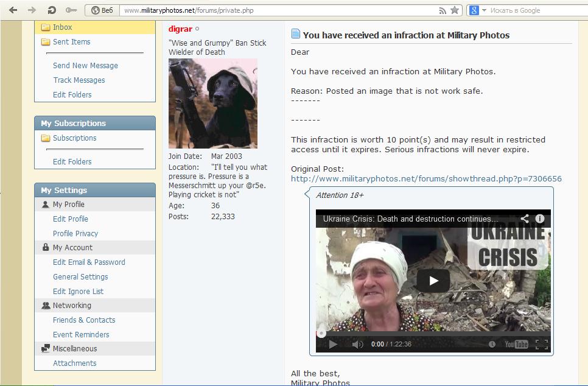Open the original post showthread link
This screenshot has height=386, width=588.
(426, 178)
